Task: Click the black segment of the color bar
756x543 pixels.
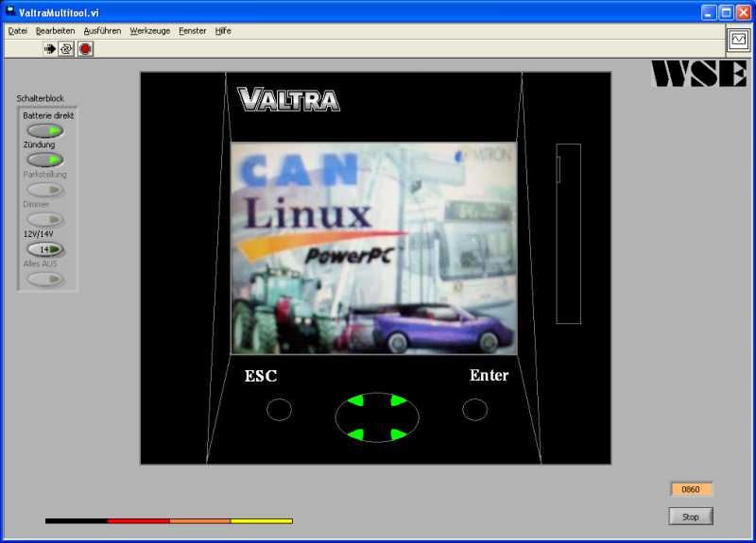Action: [77, 521]
